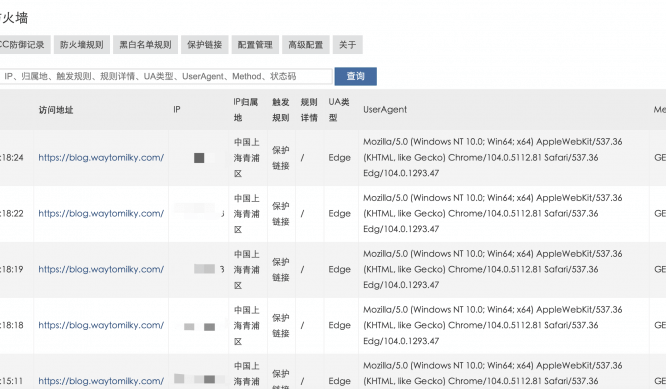Viewport: 666px width, 389px height.
Task: Select Edge UA type in 18:22 row
Action: click(x=339, y=214)
